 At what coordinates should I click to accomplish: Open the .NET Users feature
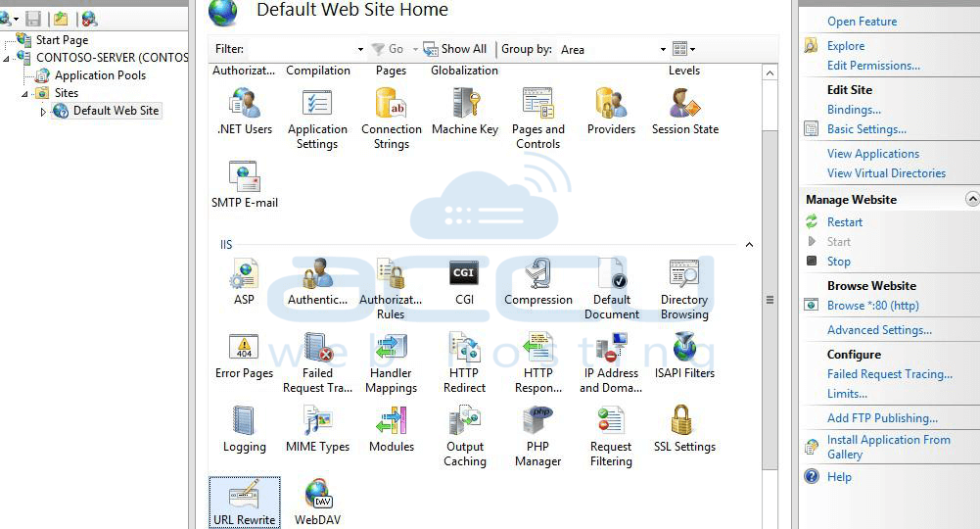(245, 112)
